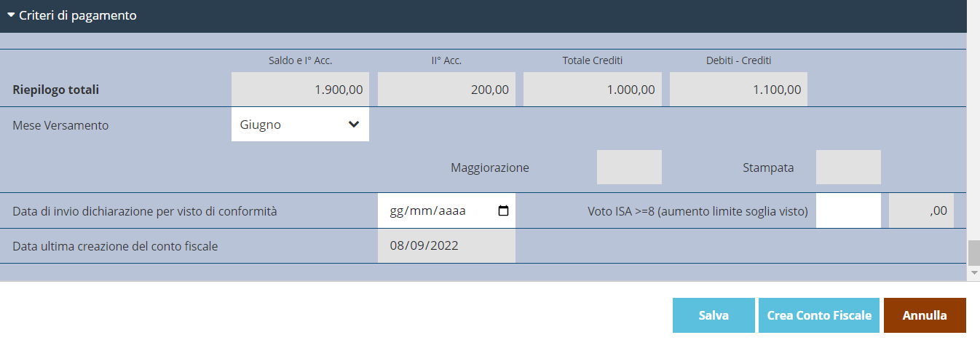This screenshot has width=980, height=343.
Task: Select the Debiti - Crediti field showing 1.100,00
Action: coord(738,90)
